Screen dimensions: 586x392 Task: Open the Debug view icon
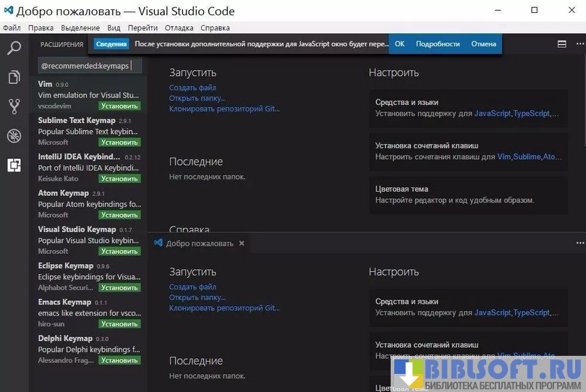click(x=14, y=136)
